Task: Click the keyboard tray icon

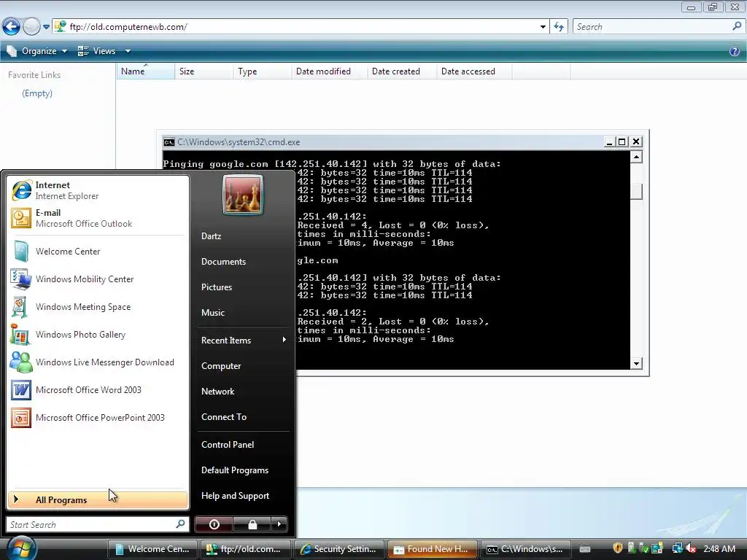Action: point(585,549)
